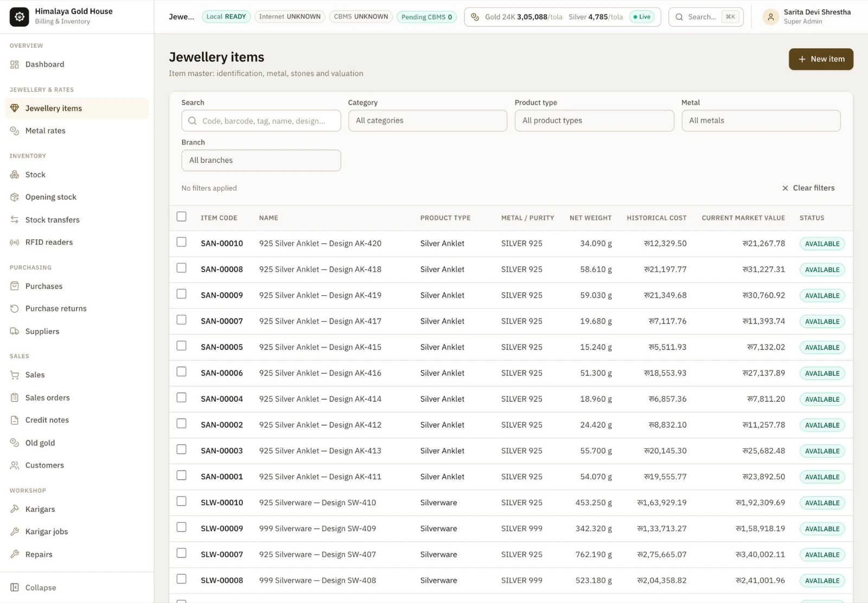Click item code SAN-00008
The width and height of the screenshot is (868, 603).
pyautogui.click(x=222, y=269)
